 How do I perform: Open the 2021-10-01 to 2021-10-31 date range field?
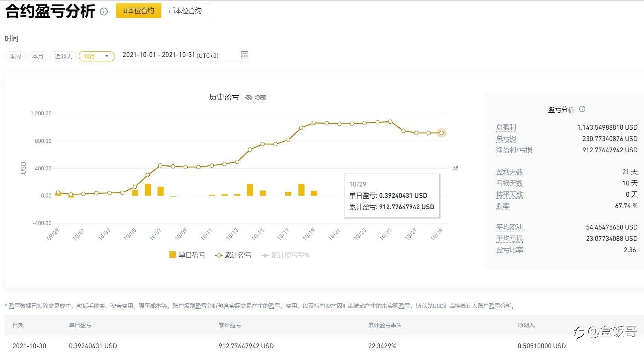click(170, 55)
